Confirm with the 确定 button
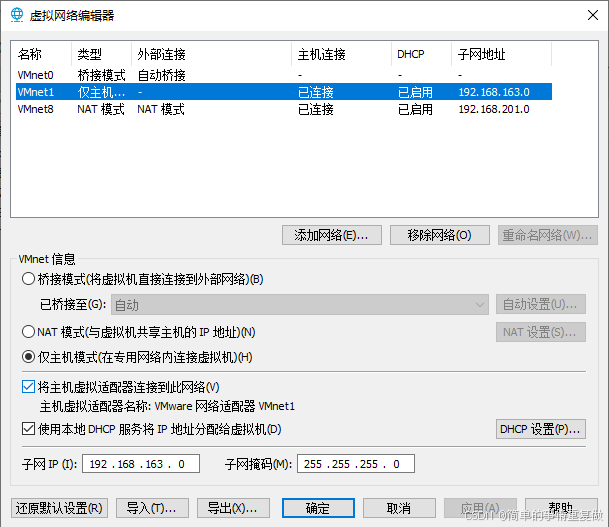This screenshot has height=527, width=609. point(318,508)
